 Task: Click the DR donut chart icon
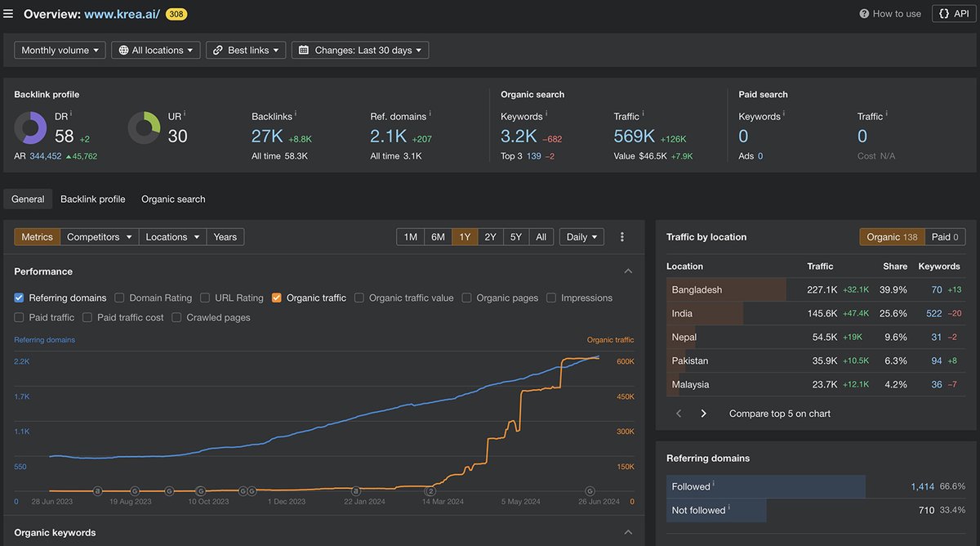30,128
